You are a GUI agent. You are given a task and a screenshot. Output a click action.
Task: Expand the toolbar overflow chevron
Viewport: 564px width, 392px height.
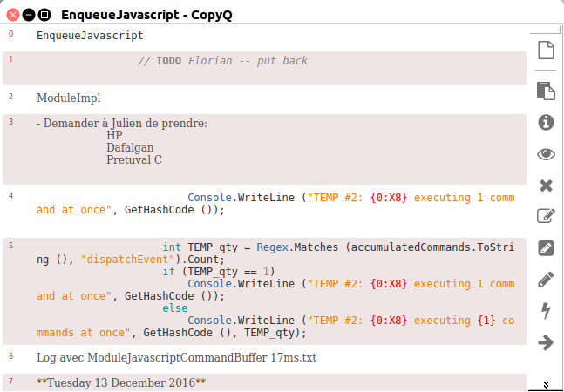(x=546, y=384)
